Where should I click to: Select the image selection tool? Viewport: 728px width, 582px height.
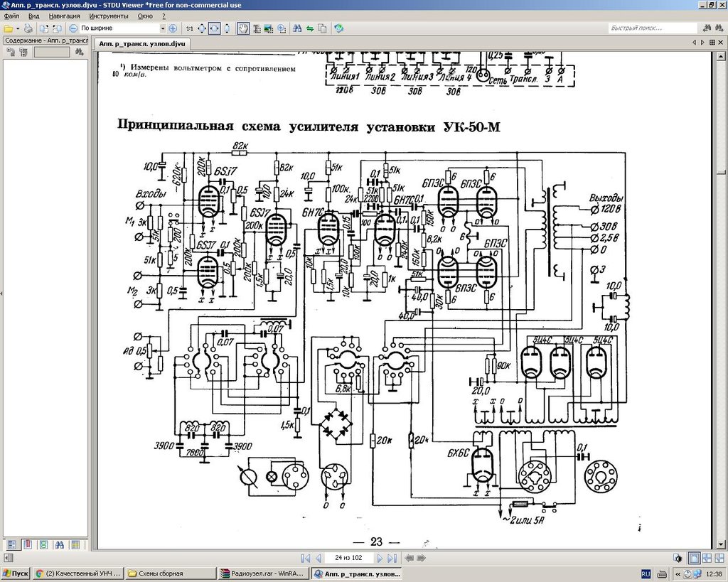click(268, 28)
